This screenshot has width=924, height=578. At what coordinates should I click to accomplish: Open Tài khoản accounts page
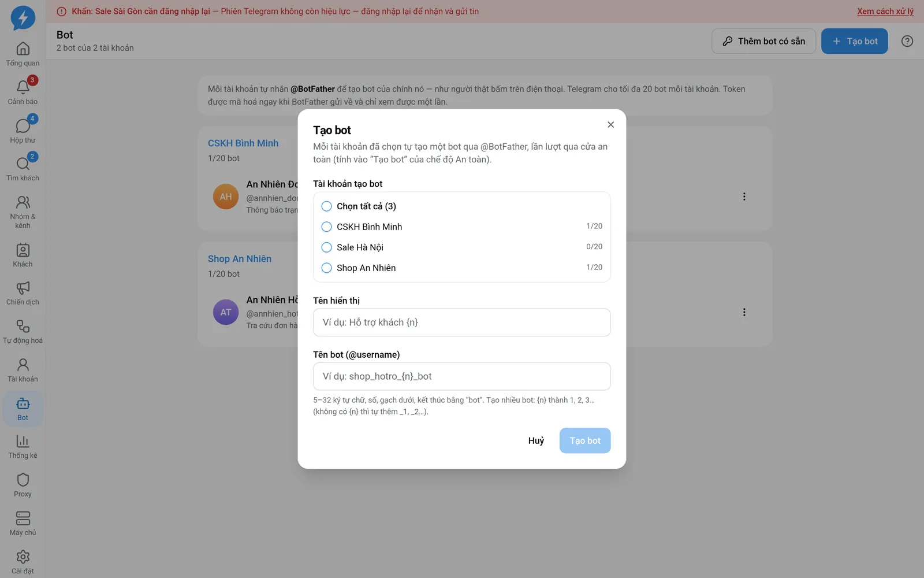point(23,370)
